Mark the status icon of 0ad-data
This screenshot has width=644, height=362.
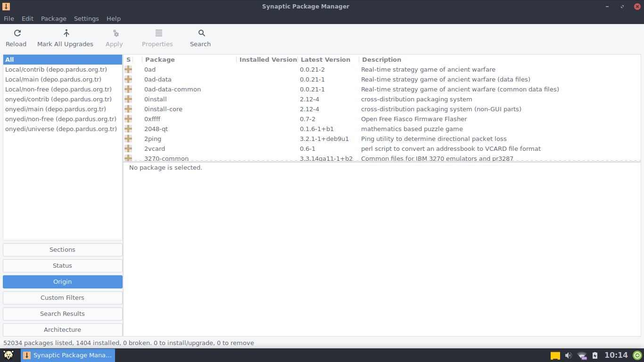pyautogui.click(x=128, y=79)
